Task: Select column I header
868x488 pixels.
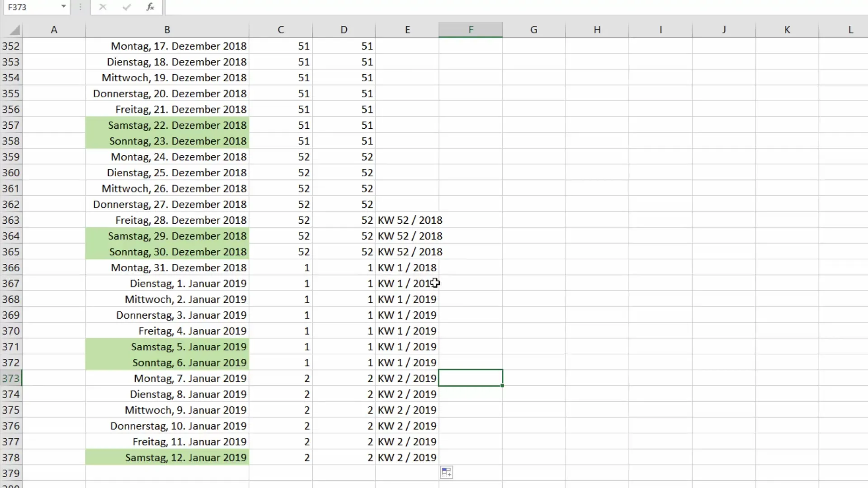Action: point(660,30)
